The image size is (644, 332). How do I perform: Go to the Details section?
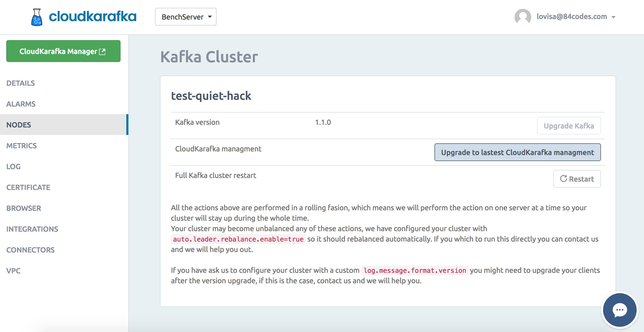[21, 83]
